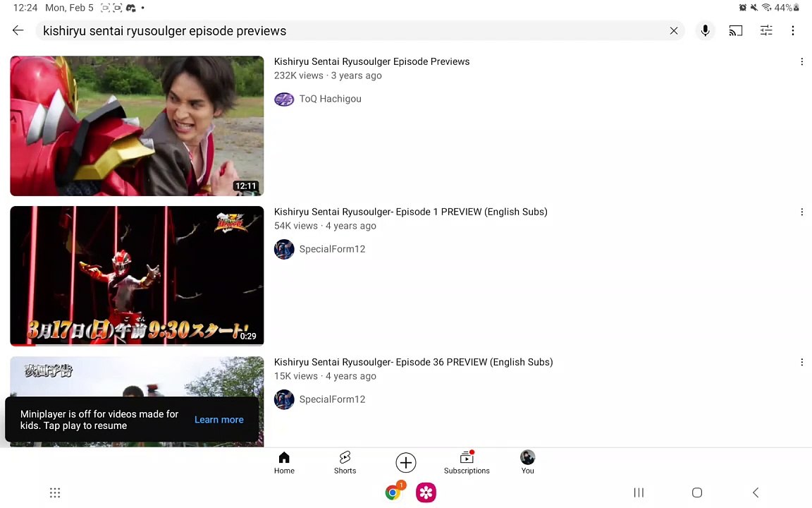Launch the pink flower Gallery app

click(x=426, y=492)
